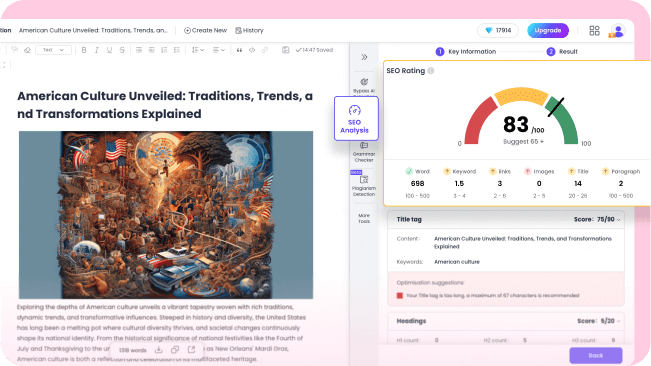Click the Title tag too long suggestion

[492, 295]
